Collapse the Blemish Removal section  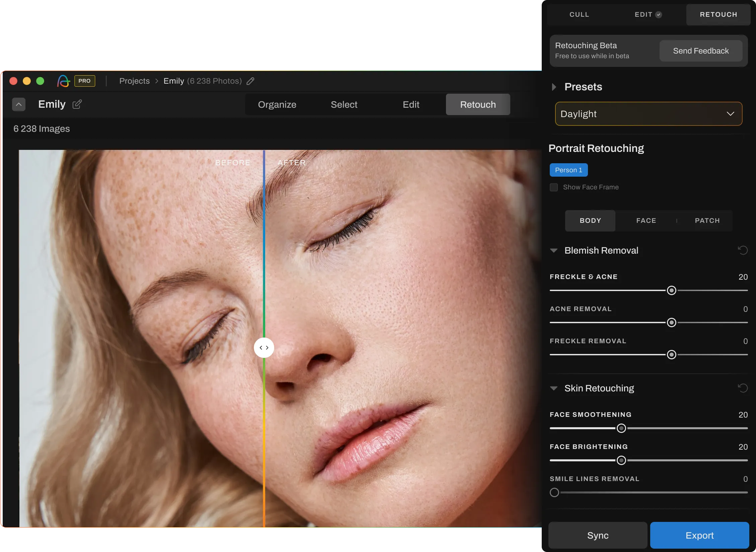(x=554, y=251)
